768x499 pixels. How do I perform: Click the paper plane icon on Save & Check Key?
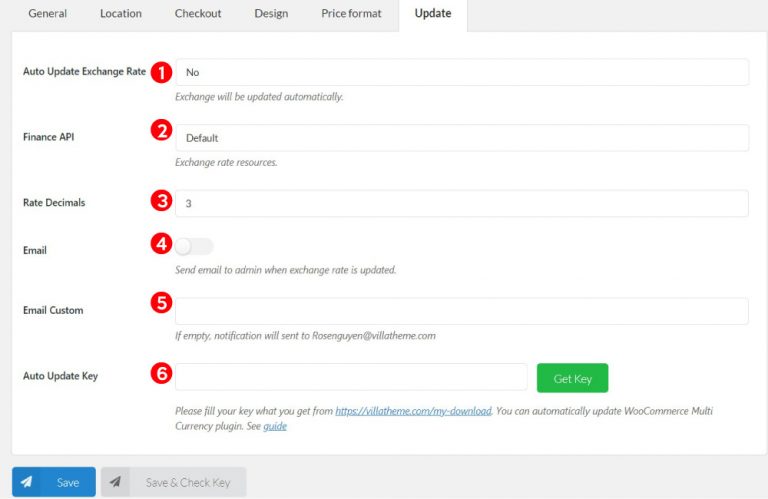pyautogui.click(x=116, y=482)
